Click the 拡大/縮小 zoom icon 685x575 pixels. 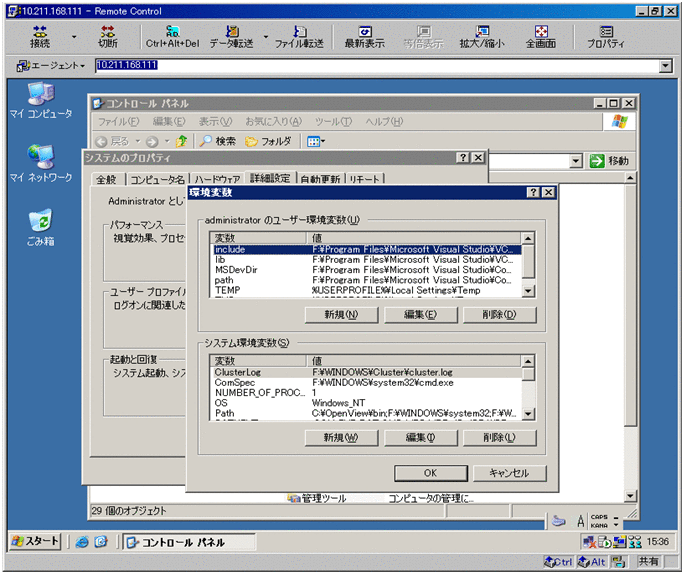(483, 37)
